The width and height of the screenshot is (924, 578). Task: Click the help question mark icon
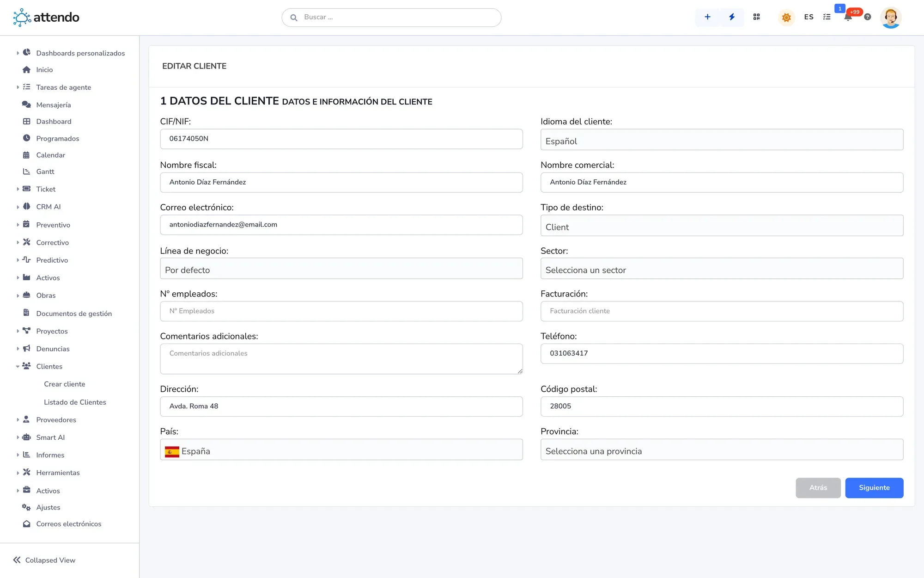(x=868, y=17)
